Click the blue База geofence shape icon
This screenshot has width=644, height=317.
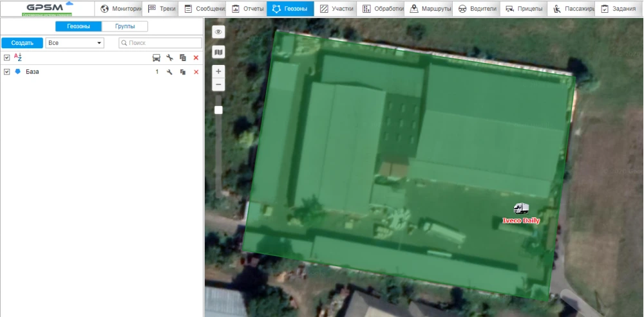point(17,71)
